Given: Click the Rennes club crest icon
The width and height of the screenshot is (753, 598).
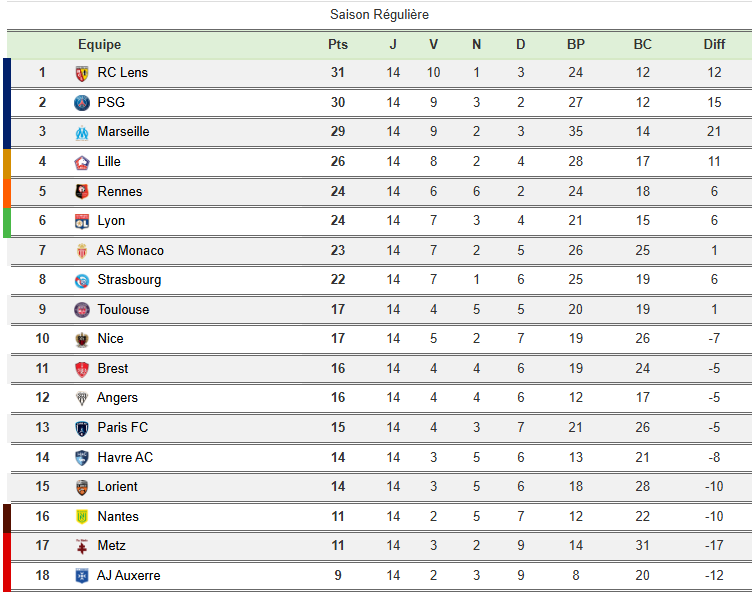Looking at the screenshot, I should pyautogui.click(x=82, y=191).
